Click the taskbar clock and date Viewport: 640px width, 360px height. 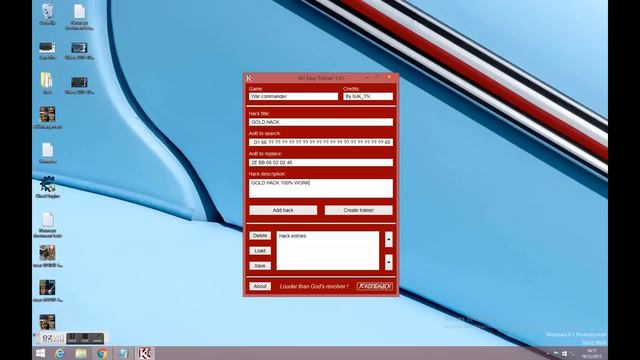point(591,353)
